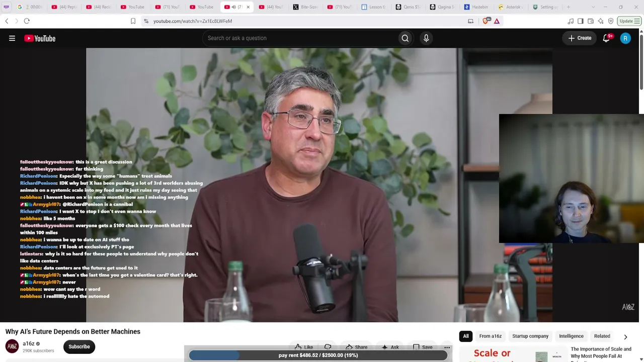This screenshot has width=644, height=362.
Task: Open Brave Shields lion icon
Action: point(486,21)
